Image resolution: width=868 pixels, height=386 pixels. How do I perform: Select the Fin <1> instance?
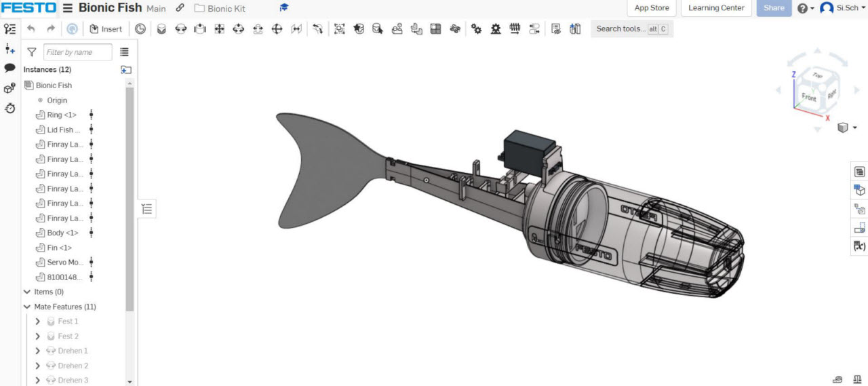(53, 248)
